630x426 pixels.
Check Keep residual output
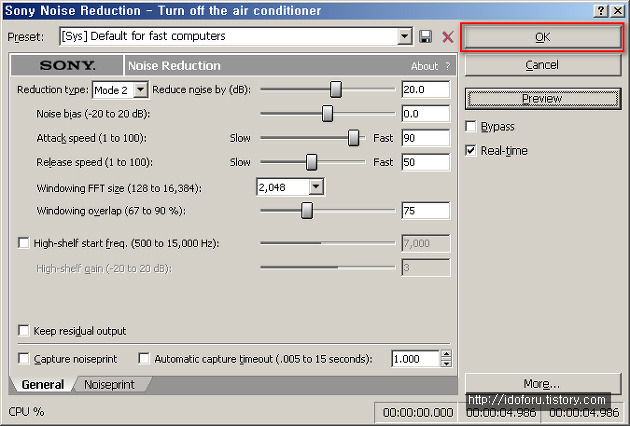[24, 331]
